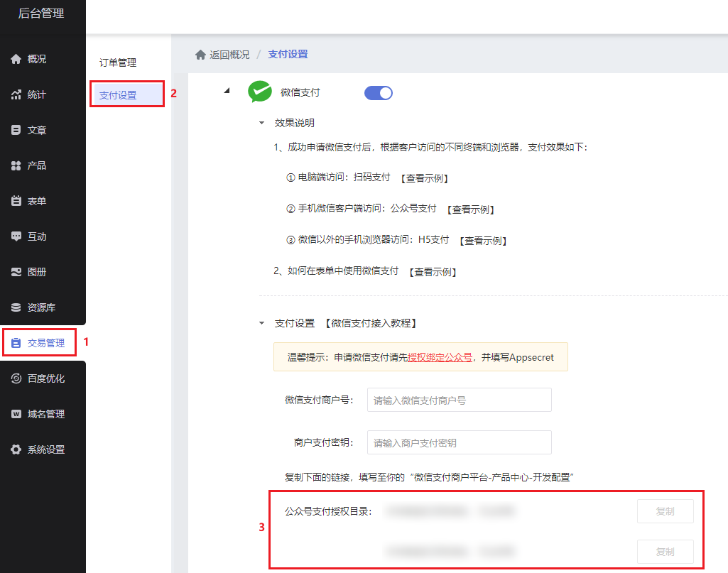The height and width of the screenshot is (573, 728).
Task: Click the 微信支付 label text
Action: [x=300, y=92]
